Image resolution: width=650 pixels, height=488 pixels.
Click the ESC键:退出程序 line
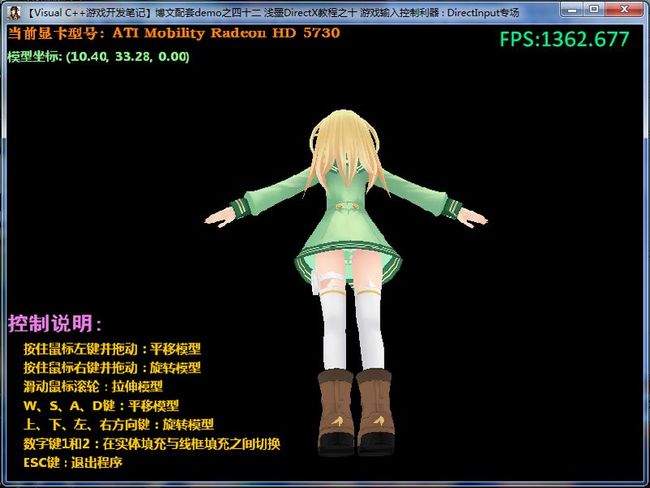click(73, 462)
